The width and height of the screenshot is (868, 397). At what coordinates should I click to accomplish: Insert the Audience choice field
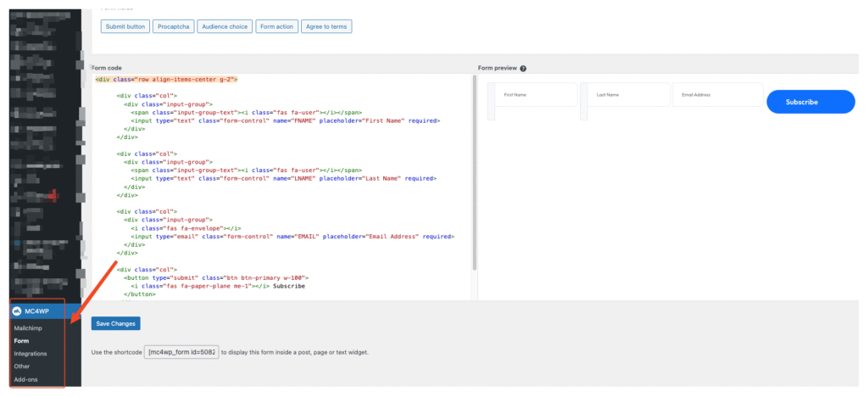(224, 26)
